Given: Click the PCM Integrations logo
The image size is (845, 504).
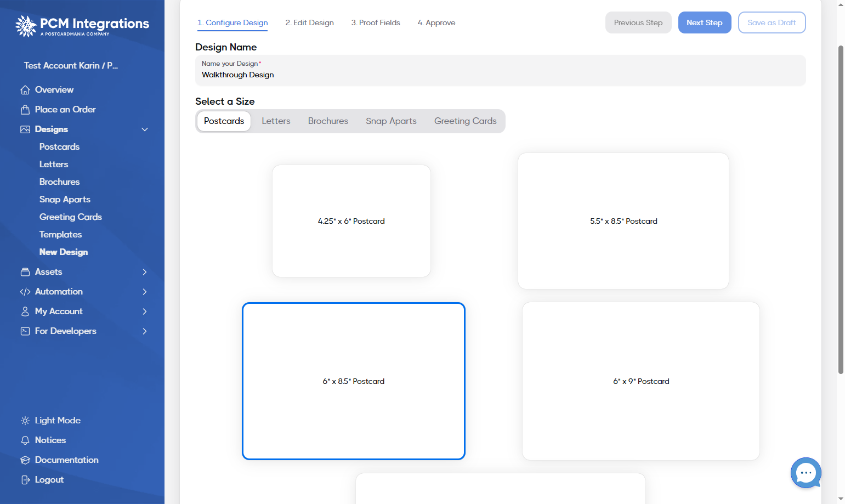Looking at the screenshot, I should 82,26.
